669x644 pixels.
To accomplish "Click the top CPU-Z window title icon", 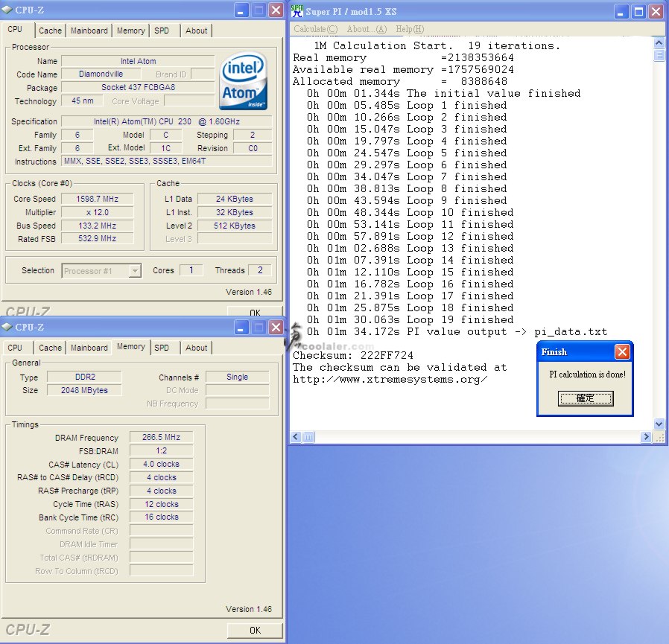I will 7,10.
